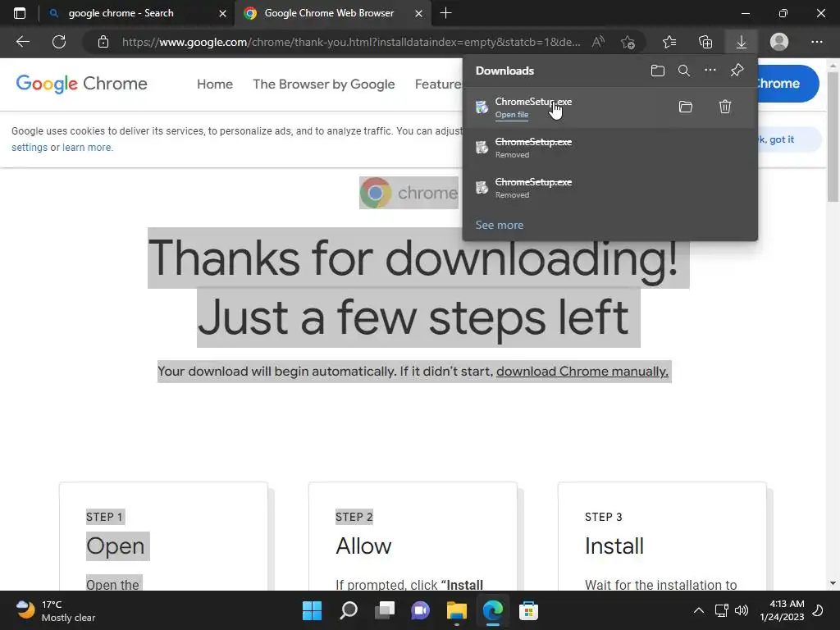Close the Google Chrome Web Browser tab
The width and height of the screenshot is (840, 630).
coord(419,13)
